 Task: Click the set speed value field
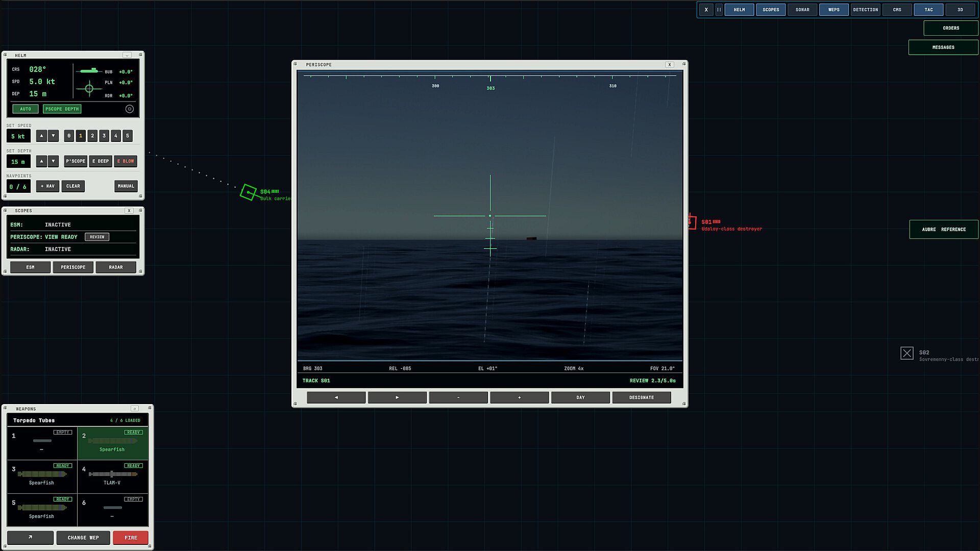click(18, 136)
